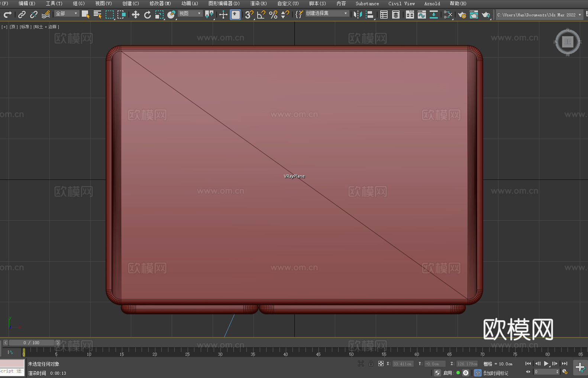Step time slider back with left arrow

click(x=5, y=343)
